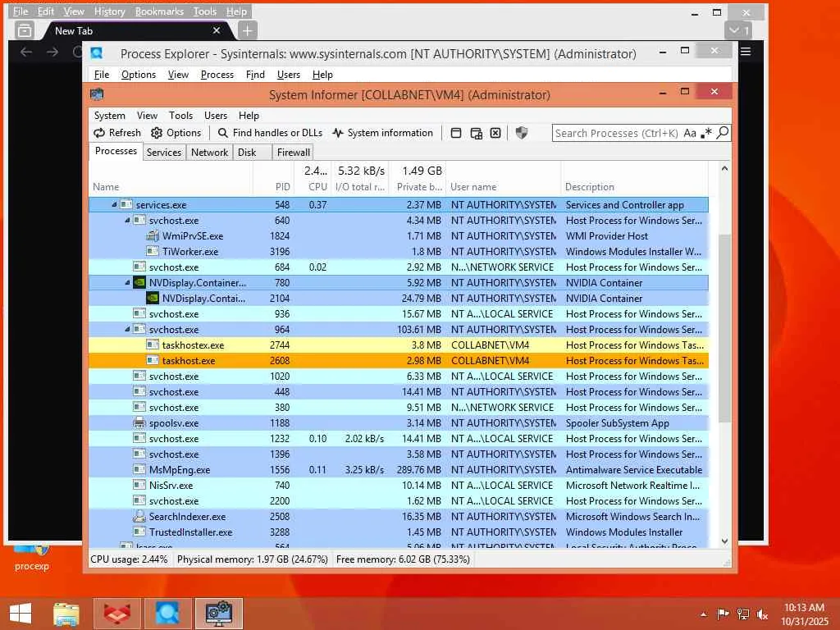Screen dimensions: 840x630
Task: Open the History menu in the browser
Action: tap(109, 11)
